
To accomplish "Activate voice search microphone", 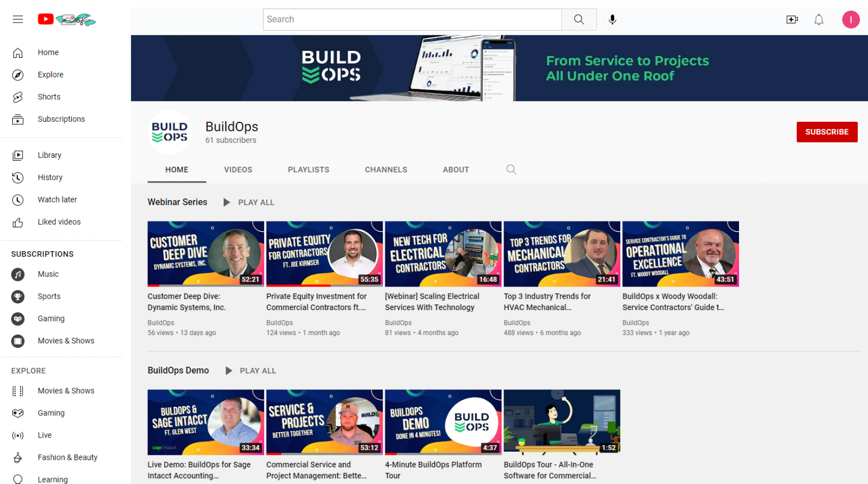I will (612, 19).
